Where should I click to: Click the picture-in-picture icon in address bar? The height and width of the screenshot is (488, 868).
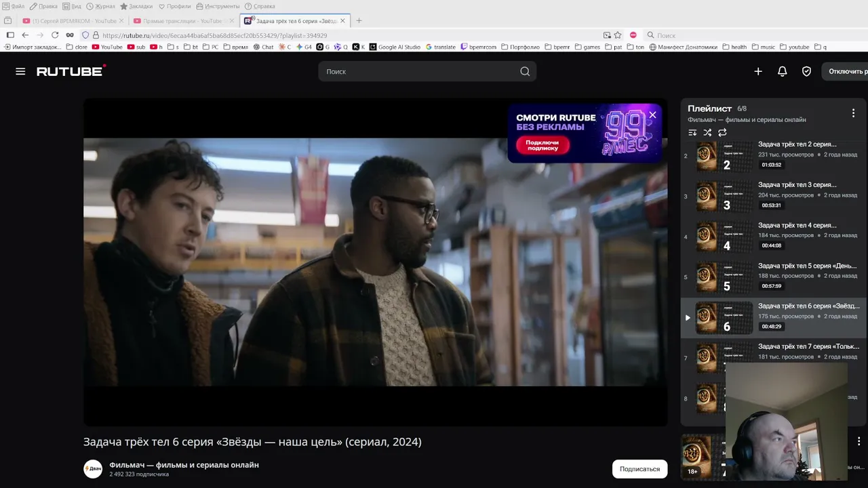point(607,35)
